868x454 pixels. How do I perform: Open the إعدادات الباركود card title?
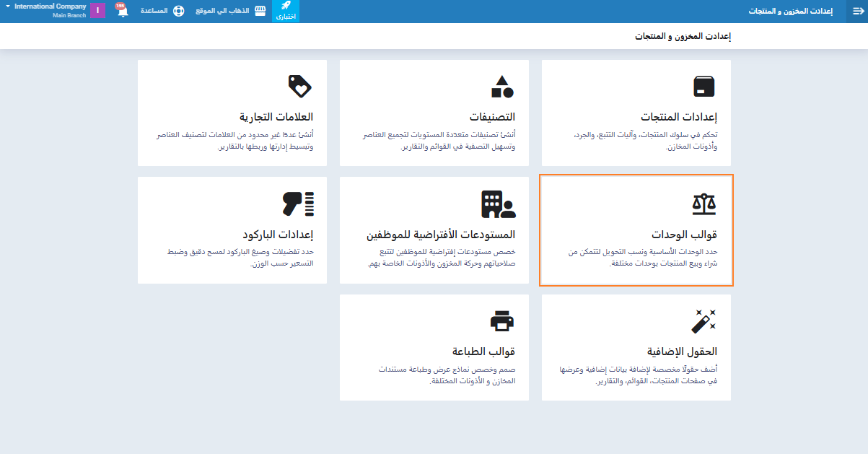tap(278, 235)
